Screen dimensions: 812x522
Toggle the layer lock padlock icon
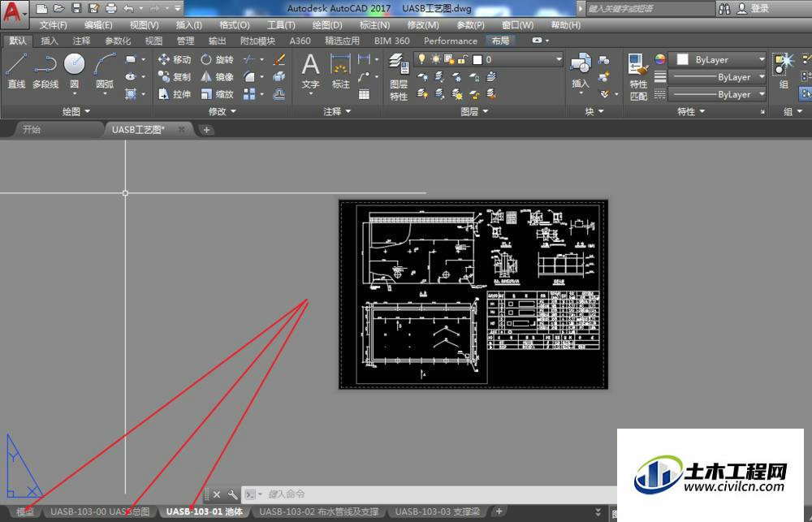[463, 59]
